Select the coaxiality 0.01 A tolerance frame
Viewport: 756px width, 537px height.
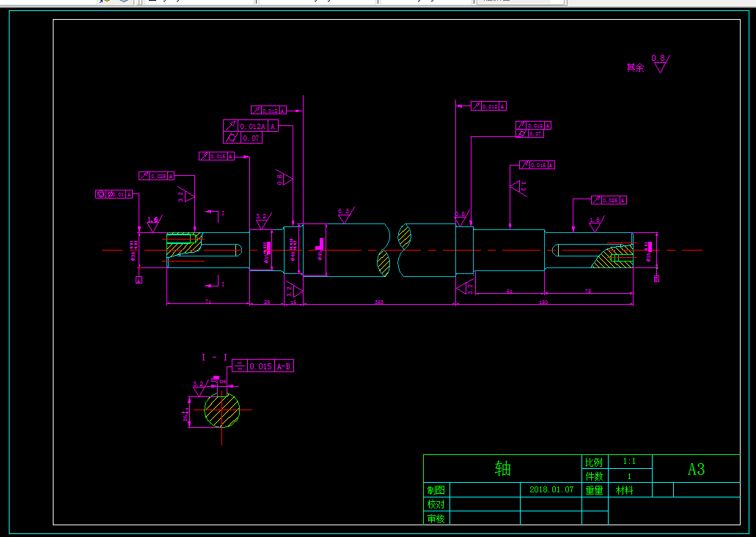point(114,194)
